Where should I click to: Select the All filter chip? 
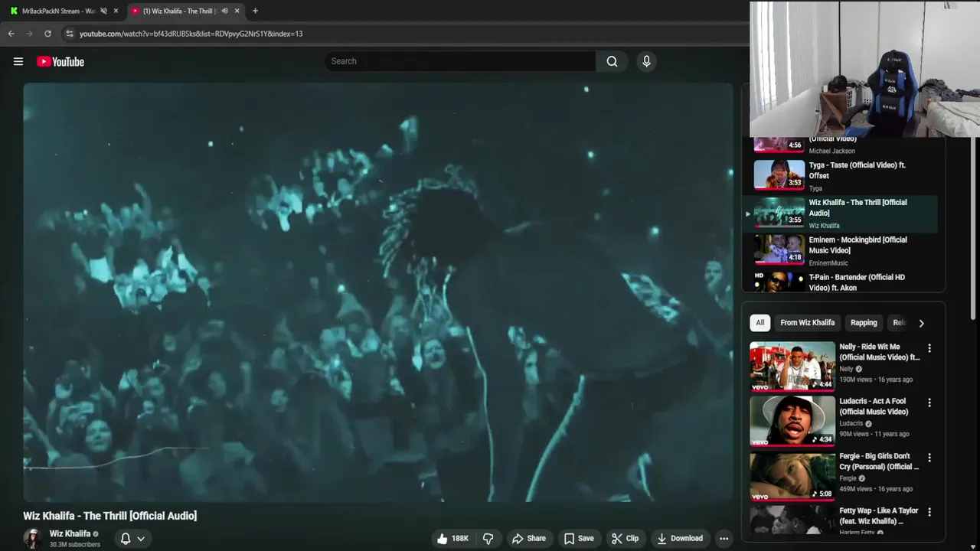pyautogui.click(x=759, y=323)
